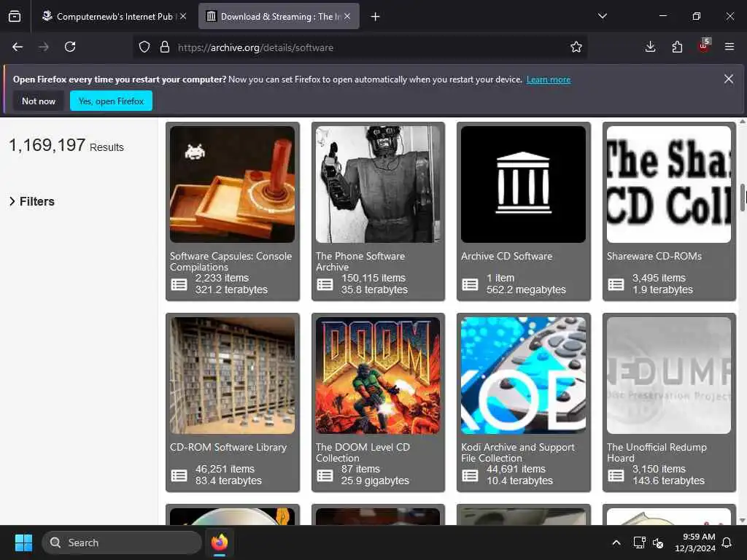Click the Internet Archive logo thumbnail
Image resolution: width=747 pixels, height=560 pixels.
[523, 184]
